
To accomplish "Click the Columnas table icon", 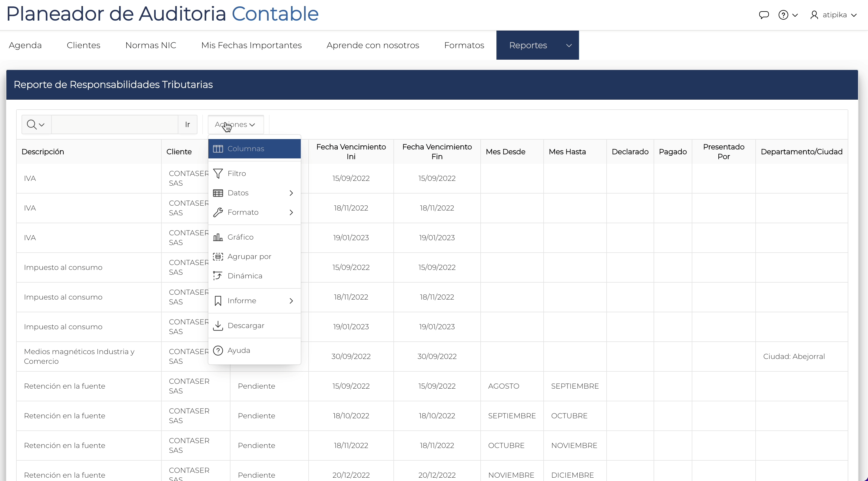I will point(218,149).
